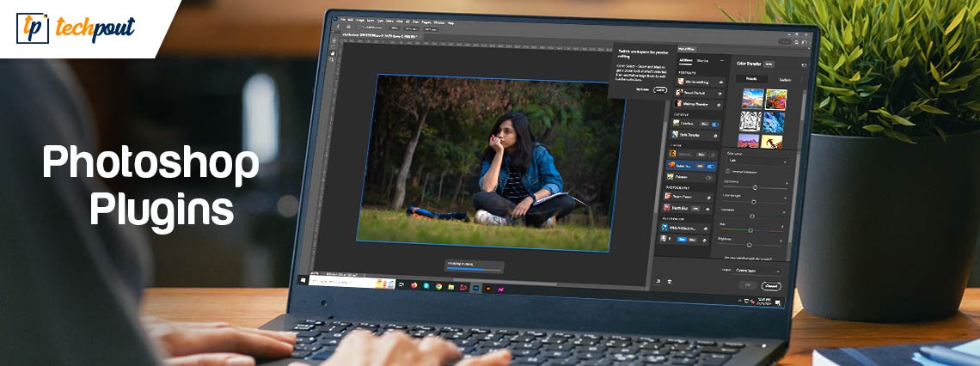Enable the Colorize filter toggle
This screenshot has height=366, width=980.
point(708,177)
